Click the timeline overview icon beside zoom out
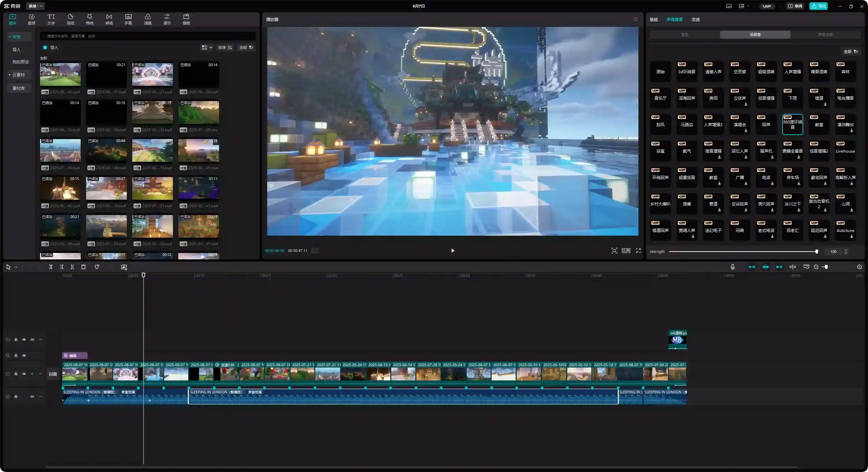 (x=806, y=267)
